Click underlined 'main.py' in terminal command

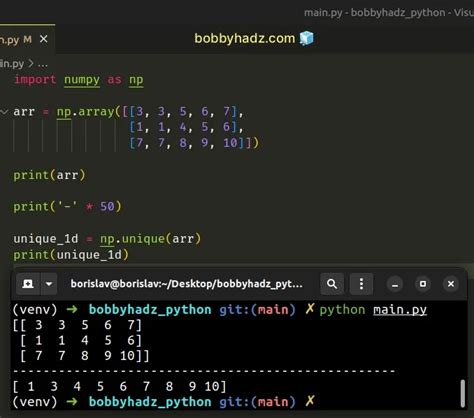click(x=400, y=310)
